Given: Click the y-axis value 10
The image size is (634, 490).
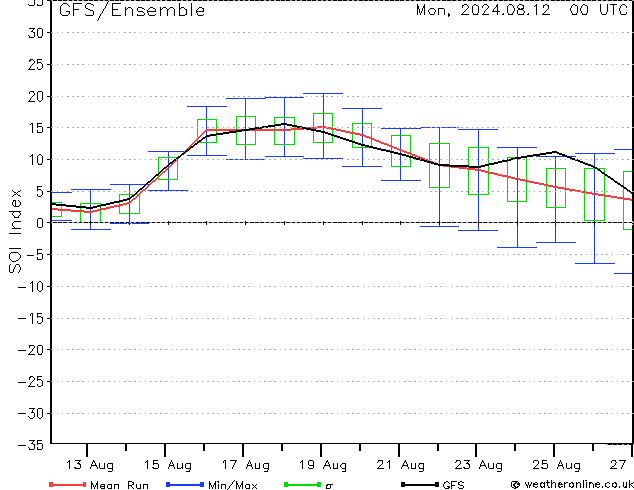Looking at the screenshot, I should point(36,160).
